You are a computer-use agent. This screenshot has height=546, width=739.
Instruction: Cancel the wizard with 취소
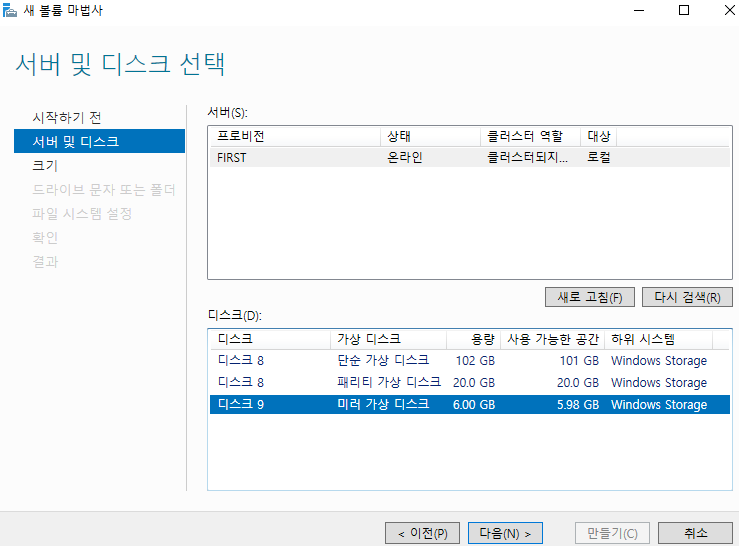[695, 533]
